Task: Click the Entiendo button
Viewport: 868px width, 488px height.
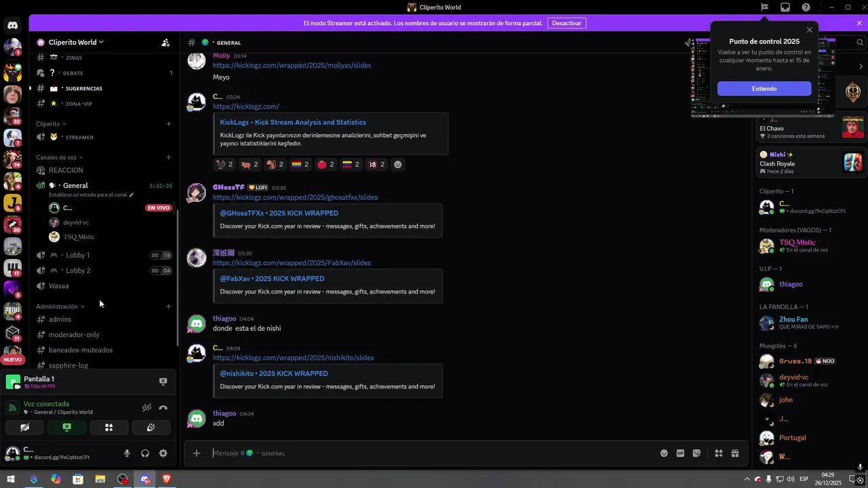Action: click(x=764, y=89)
